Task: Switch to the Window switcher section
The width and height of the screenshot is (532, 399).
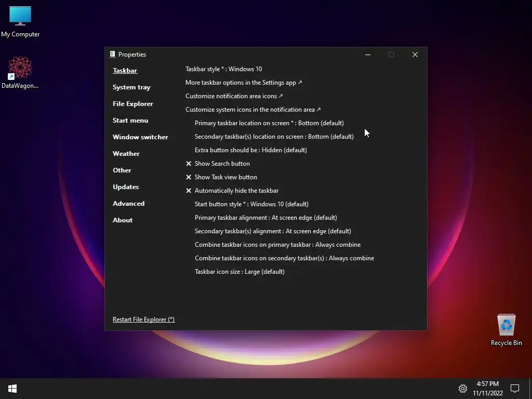Action: point(140,137)
